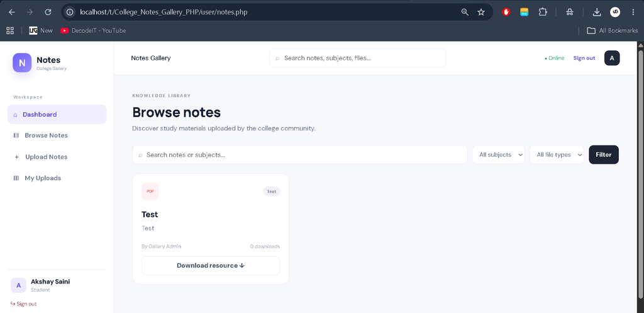Open the New bookmark
Screen dimensions: 644x313
pos(41,30)
